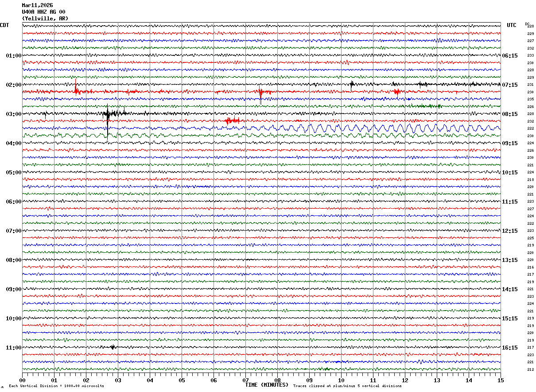This screenshot has width=536, height=392.
Task: Click the TIME (MINUTES) axis label
Action: coord(267,385)
